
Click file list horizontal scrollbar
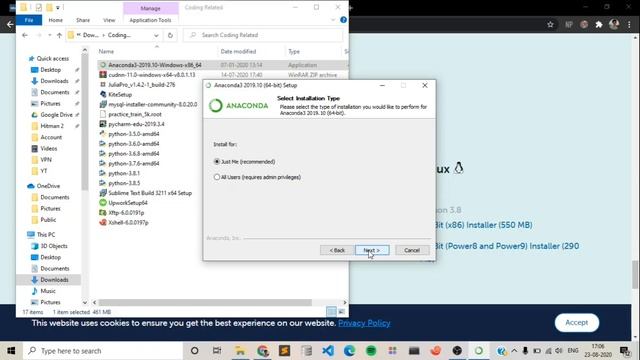[205, 302]
